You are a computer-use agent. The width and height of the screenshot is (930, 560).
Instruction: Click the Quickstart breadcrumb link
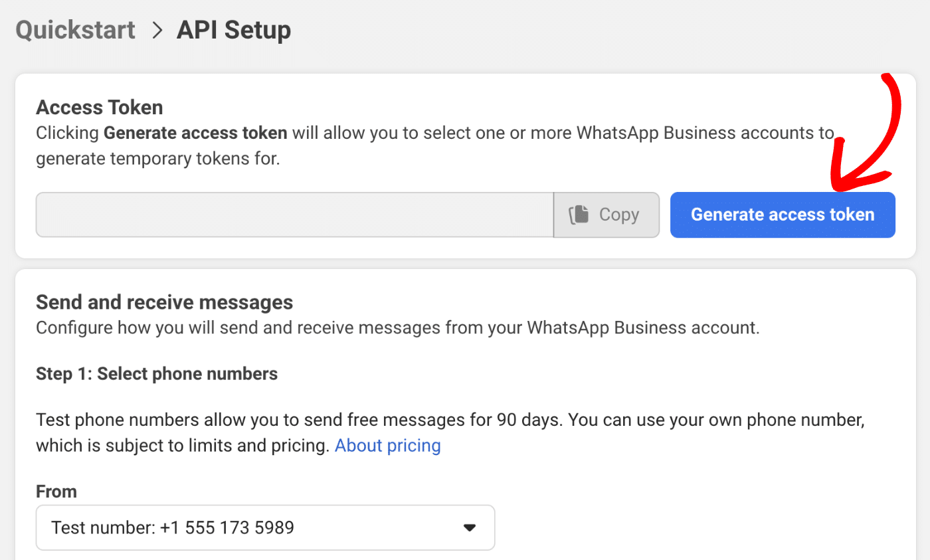click(x=75, y=30)
